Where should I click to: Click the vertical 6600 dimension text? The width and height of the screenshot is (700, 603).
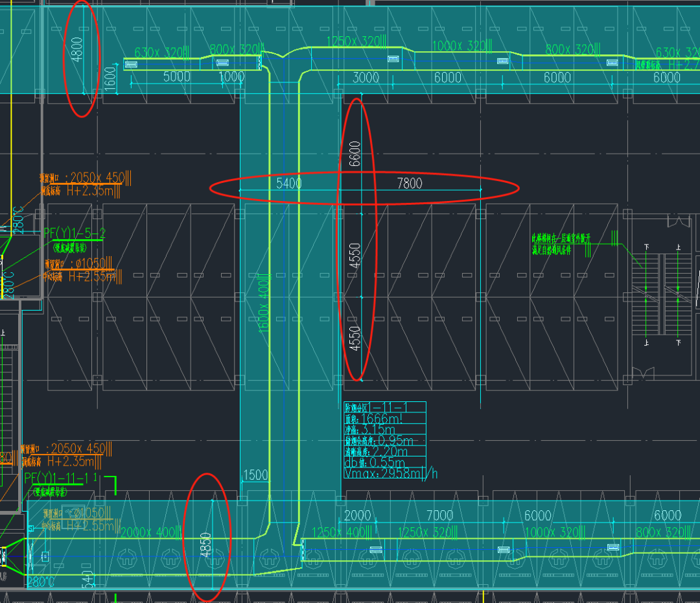[355, 154]
